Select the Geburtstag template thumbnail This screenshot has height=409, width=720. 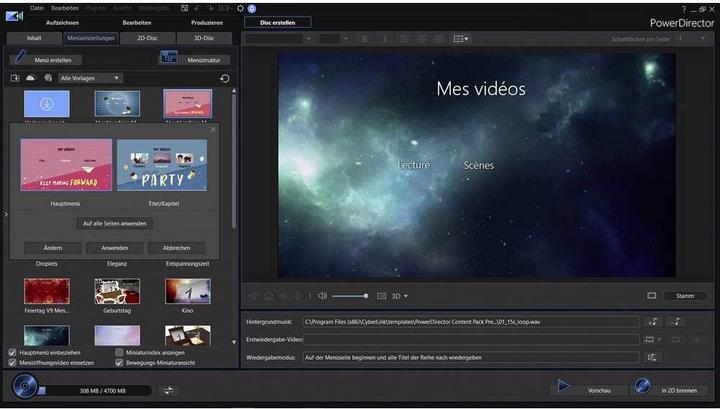click(x=117, y=291)
